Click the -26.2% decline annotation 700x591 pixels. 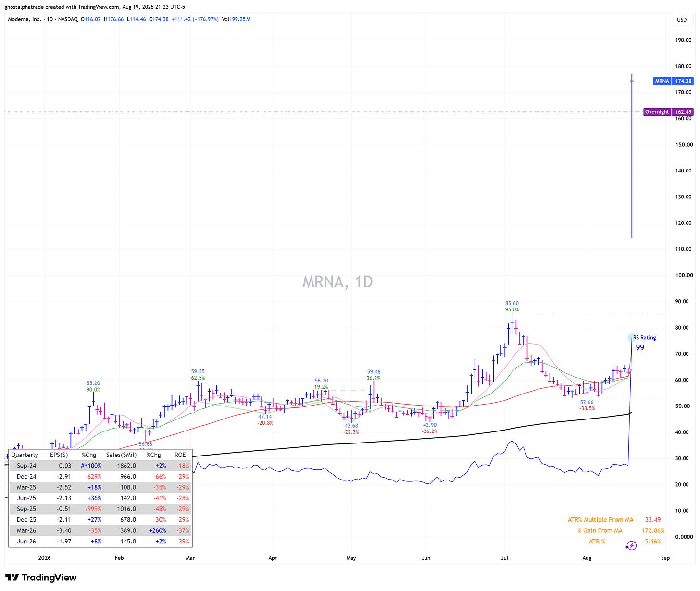point(430,431)
